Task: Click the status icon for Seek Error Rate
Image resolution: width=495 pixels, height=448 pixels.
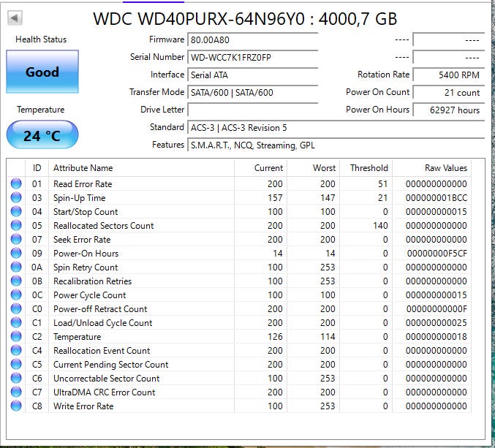Action: (16, 239)
